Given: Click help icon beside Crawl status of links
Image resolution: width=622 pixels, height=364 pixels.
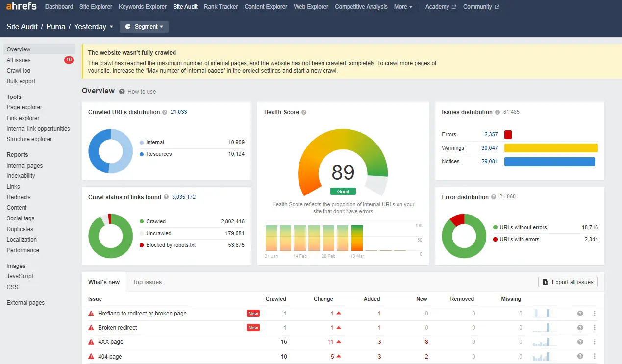Looking at the screenshot, I should (166, 197).
